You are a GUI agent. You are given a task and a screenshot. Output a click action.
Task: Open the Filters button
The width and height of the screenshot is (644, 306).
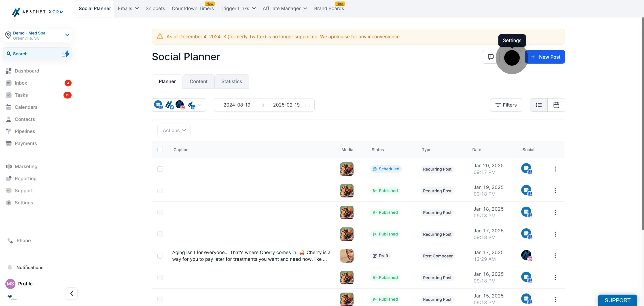506,105
